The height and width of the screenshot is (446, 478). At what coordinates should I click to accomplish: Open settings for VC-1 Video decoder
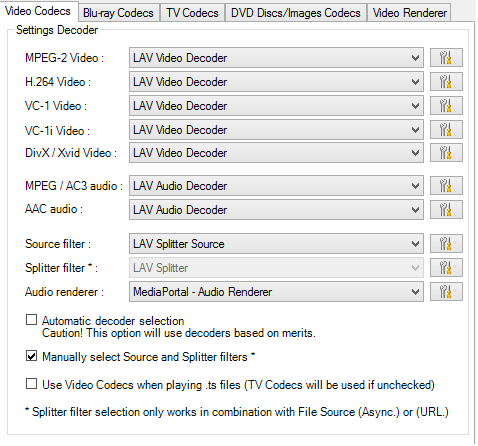pyautogui.click(x=446, y=106)
